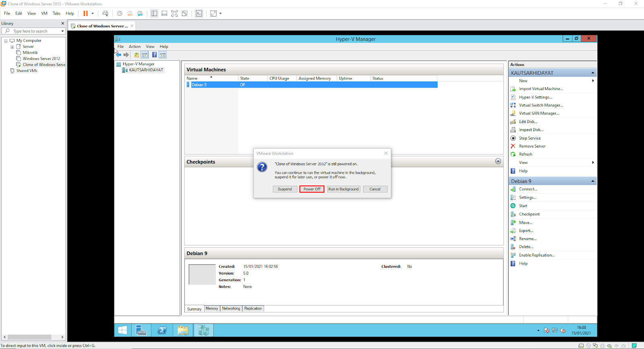The height and width of the screenshot is (349, 644).
Task: Click Remove Server action
Action: coord(532,146)
